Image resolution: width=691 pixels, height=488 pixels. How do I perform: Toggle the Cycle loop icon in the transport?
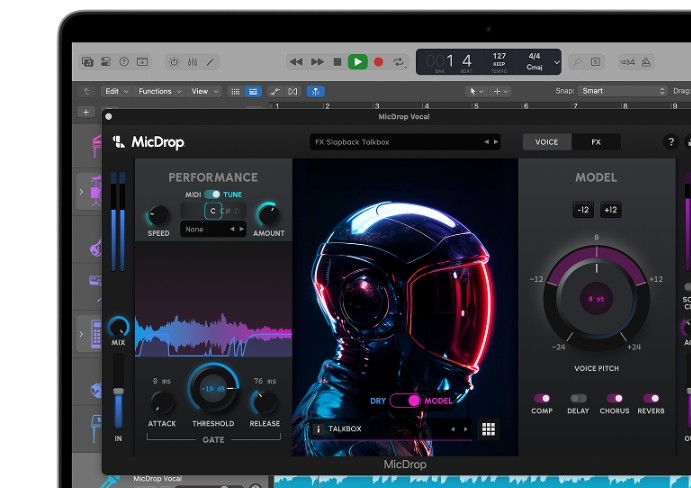[399, 62]
